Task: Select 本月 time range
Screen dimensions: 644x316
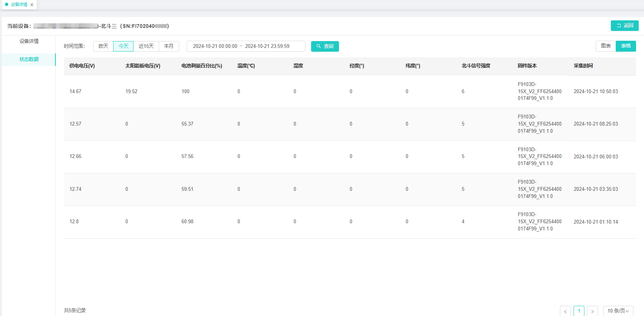Action: click(169, 46)
